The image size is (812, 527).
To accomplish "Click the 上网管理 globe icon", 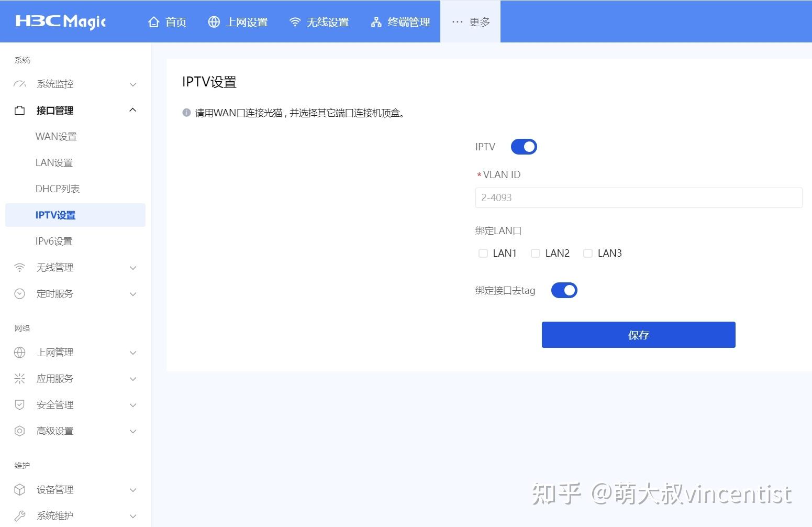I will coord(19,352).
